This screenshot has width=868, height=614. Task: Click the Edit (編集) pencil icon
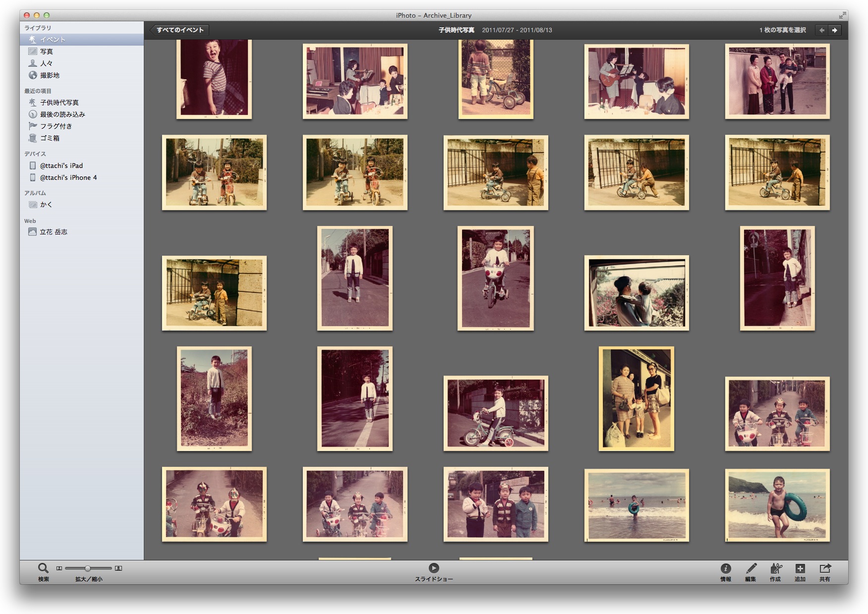coord(751,569)
